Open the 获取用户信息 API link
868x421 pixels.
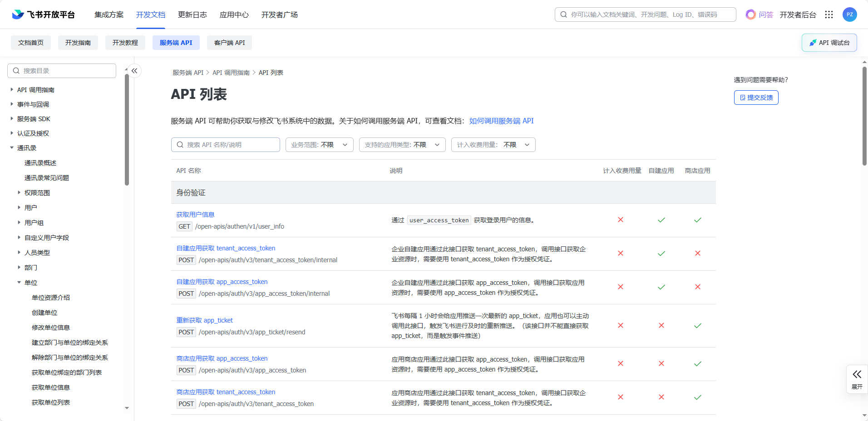195,215
